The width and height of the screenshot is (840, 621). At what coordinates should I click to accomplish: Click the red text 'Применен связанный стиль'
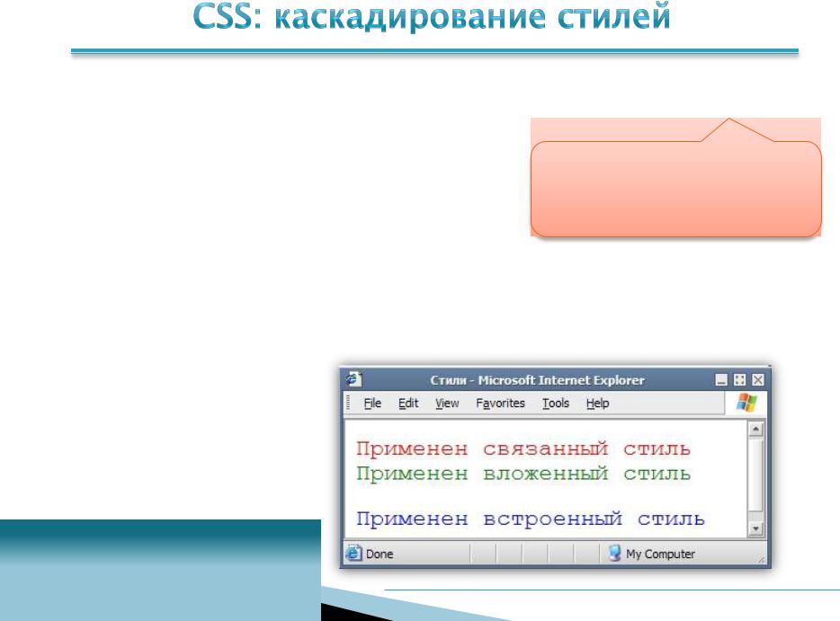point(523,448)
